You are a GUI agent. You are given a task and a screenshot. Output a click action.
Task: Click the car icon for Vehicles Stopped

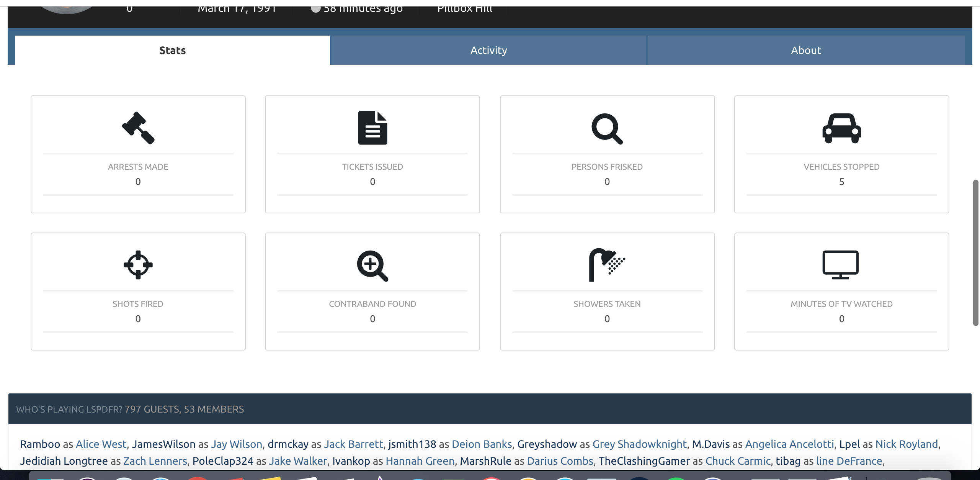pyautogui.click(x=841, y=128)
